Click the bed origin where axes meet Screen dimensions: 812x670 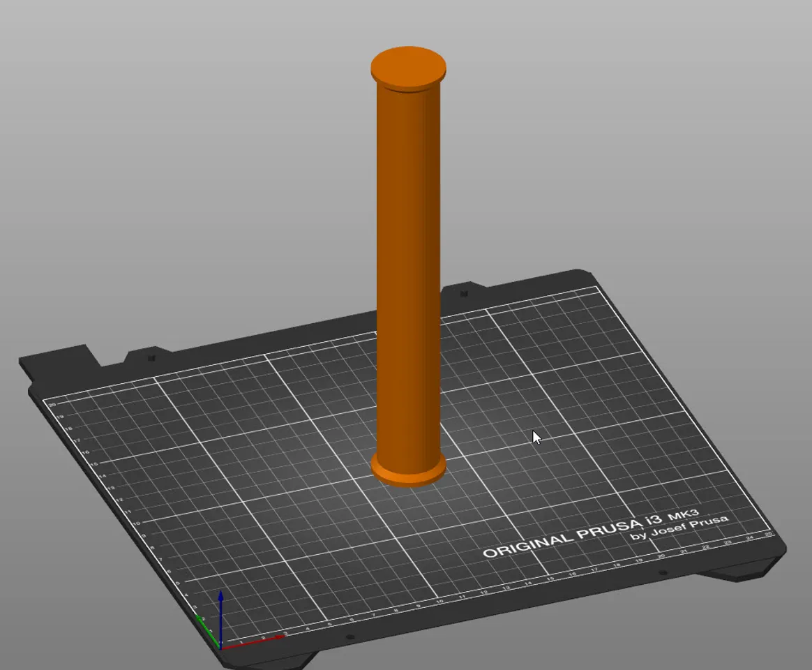221,648
